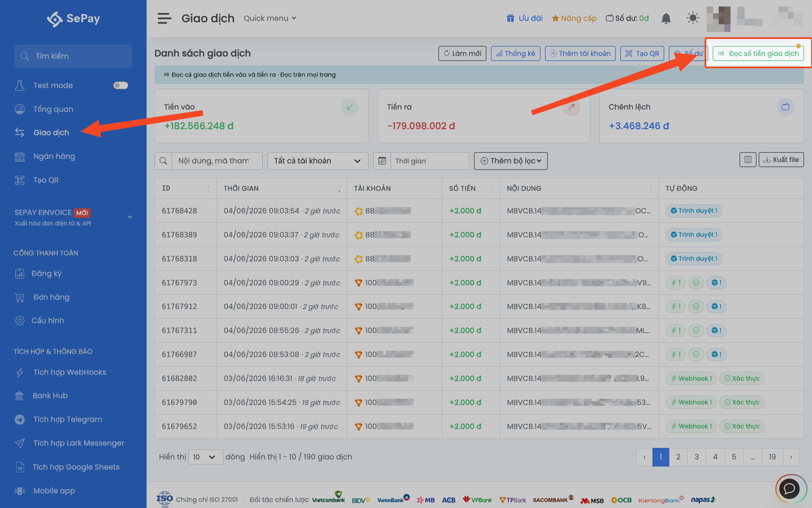Open the hamburger sidebar menu icon
The width and height of the screenshot is (812, 508).
[164, 18]
